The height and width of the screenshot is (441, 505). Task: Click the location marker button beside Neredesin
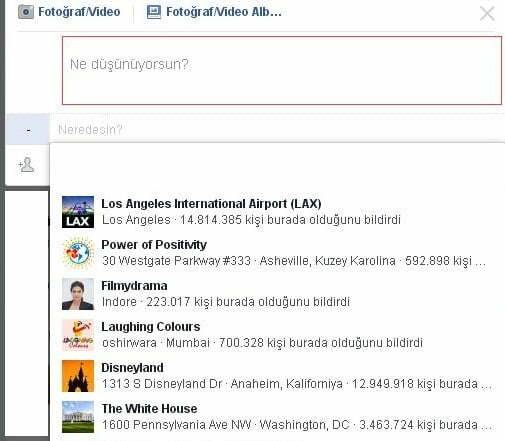(28, 129)
